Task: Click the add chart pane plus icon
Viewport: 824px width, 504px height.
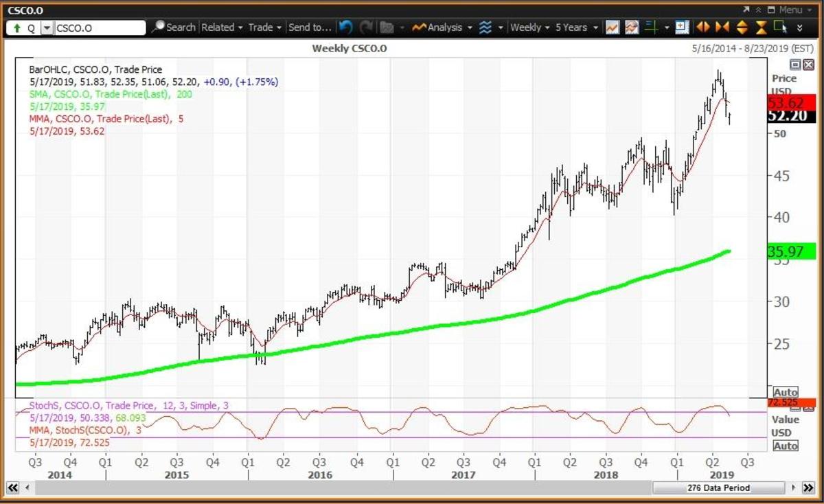Action: coord(681,27)
